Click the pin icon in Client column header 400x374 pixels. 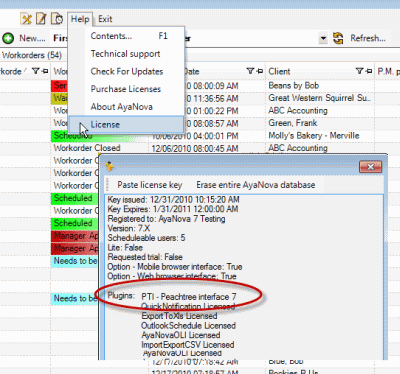tap(368, 71)
